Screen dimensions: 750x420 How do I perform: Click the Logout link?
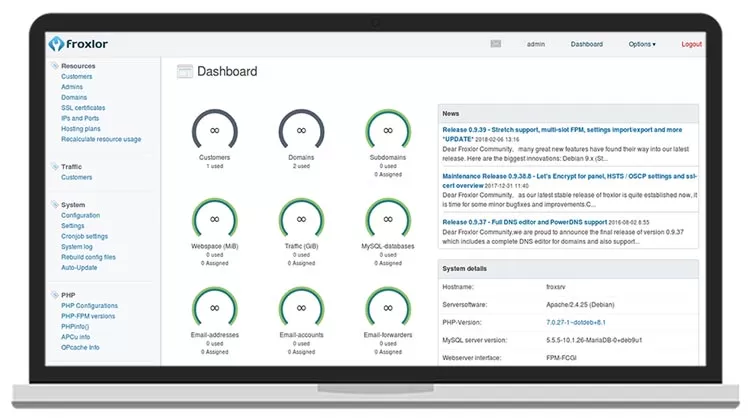click(x=691, y=44)
